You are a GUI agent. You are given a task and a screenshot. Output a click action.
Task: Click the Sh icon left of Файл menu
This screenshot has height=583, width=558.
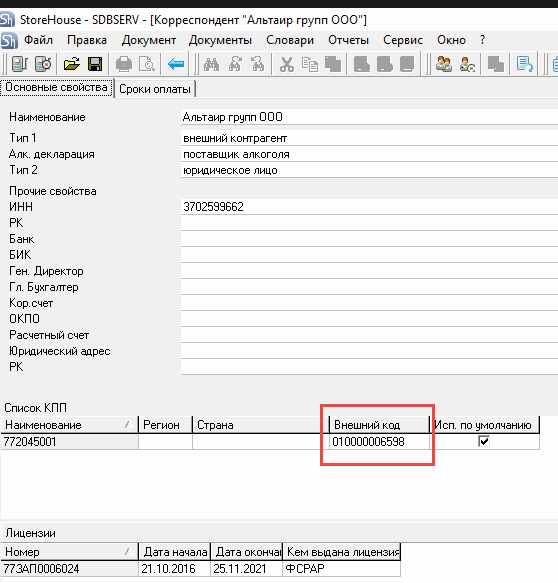9,40
